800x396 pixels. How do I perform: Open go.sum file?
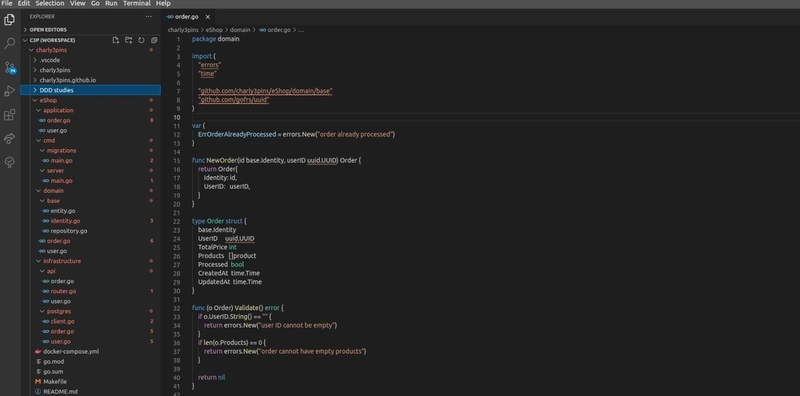tap(90, 372)
